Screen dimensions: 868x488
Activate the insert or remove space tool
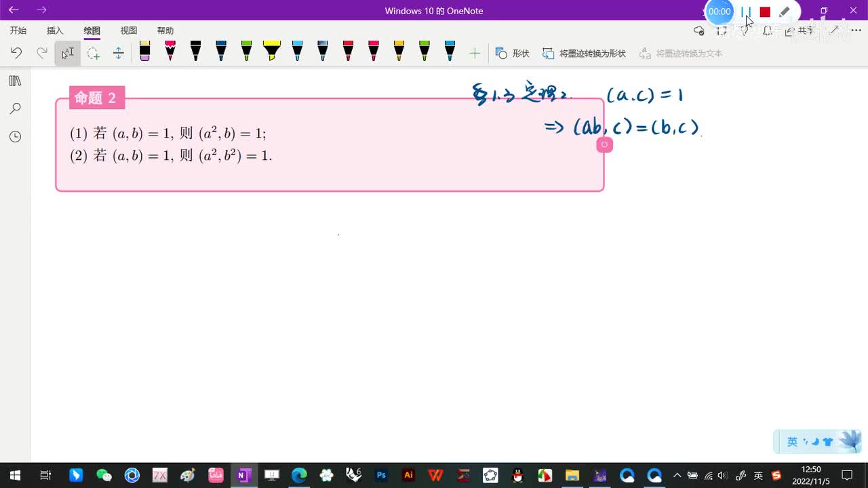click(119, 53)
